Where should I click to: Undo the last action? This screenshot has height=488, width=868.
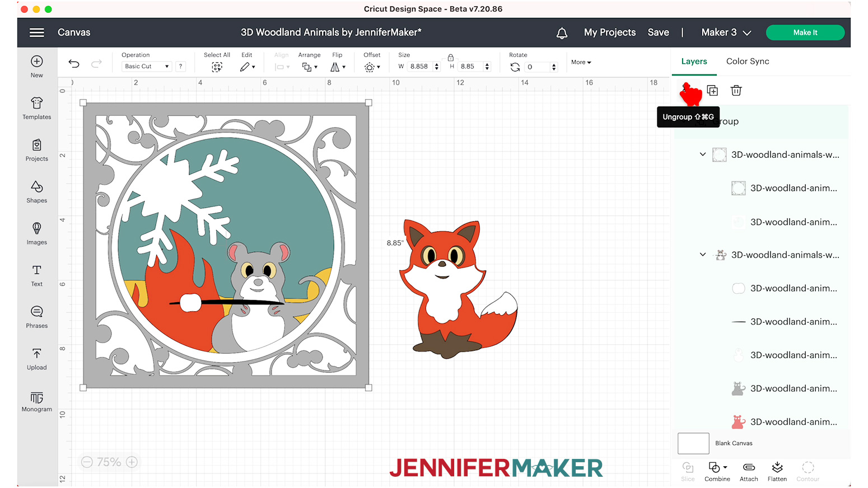coord(74,63)
